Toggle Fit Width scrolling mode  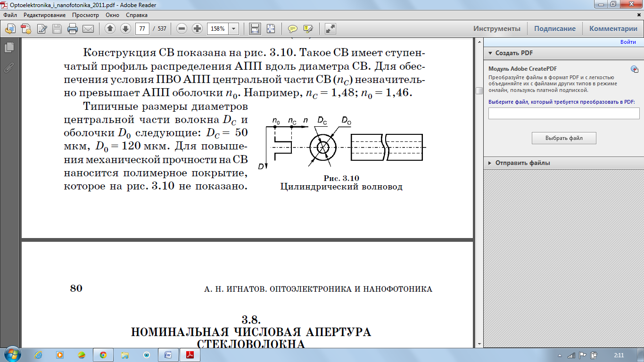tap(255, 29)
